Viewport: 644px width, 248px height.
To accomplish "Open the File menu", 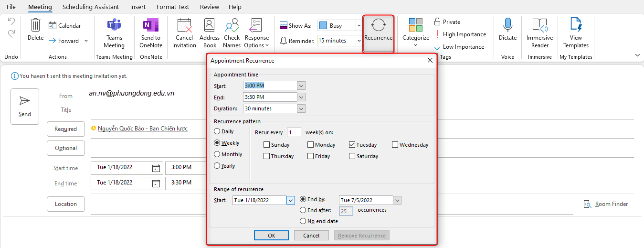I will pos(11,7).
